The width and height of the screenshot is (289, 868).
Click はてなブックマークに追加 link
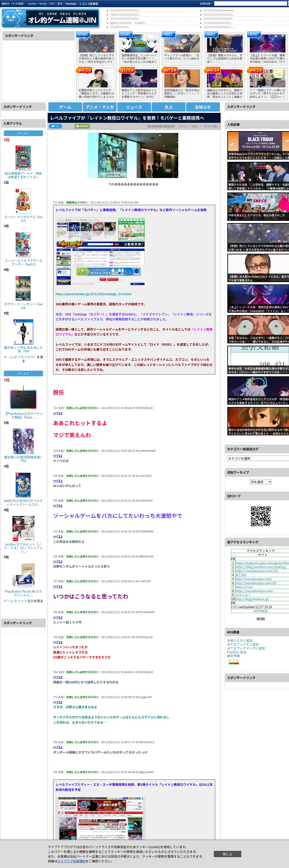pyautogui.click(x=246, y=648)
